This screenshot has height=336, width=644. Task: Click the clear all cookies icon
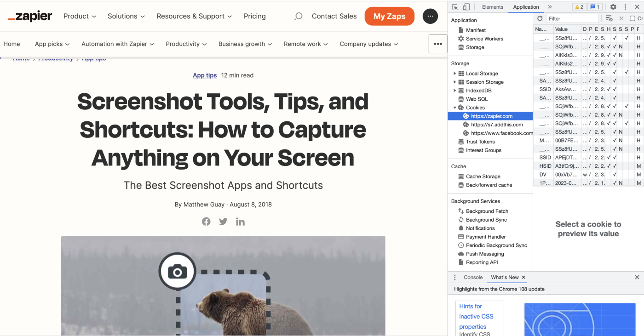coord(609,18)
